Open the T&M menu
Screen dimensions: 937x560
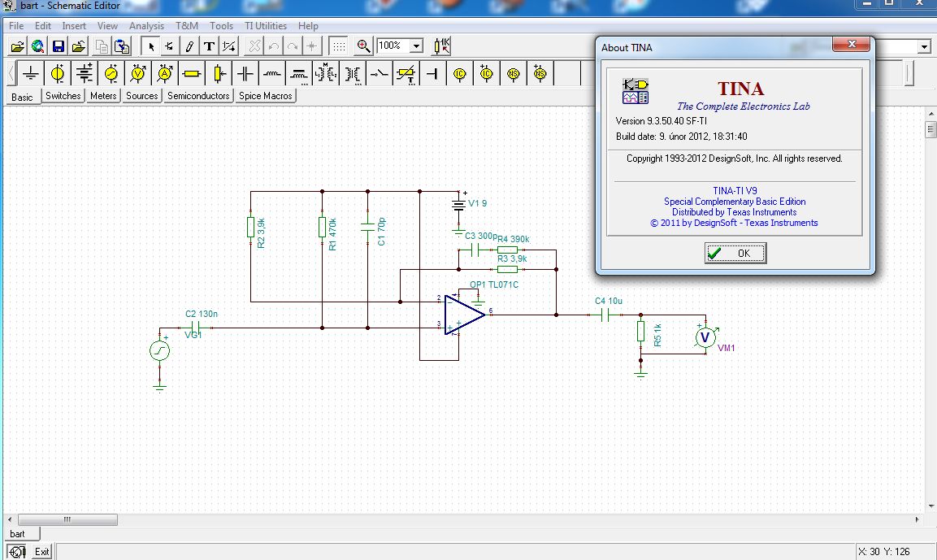[x=186, y=26]
